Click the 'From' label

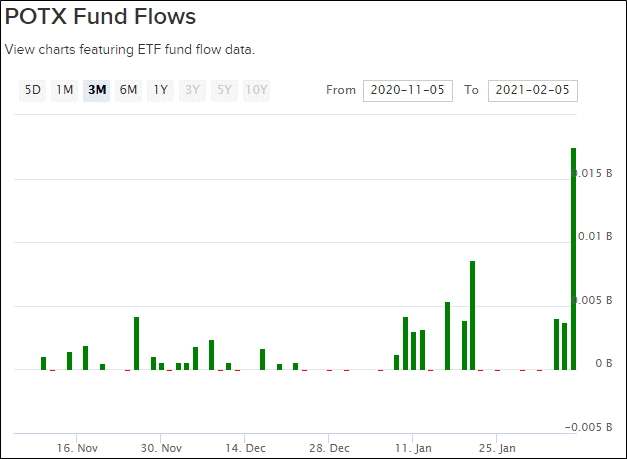click(341, 90)
